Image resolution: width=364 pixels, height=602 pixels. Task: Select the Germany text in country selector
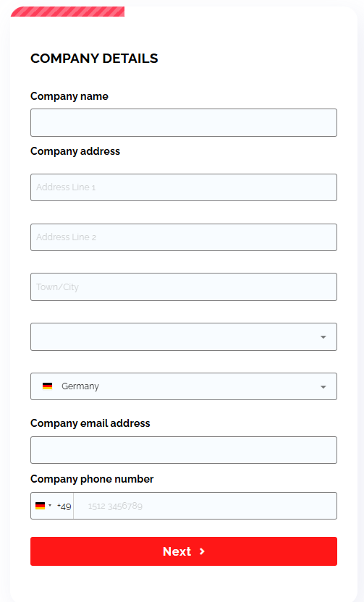coord(80,386)
